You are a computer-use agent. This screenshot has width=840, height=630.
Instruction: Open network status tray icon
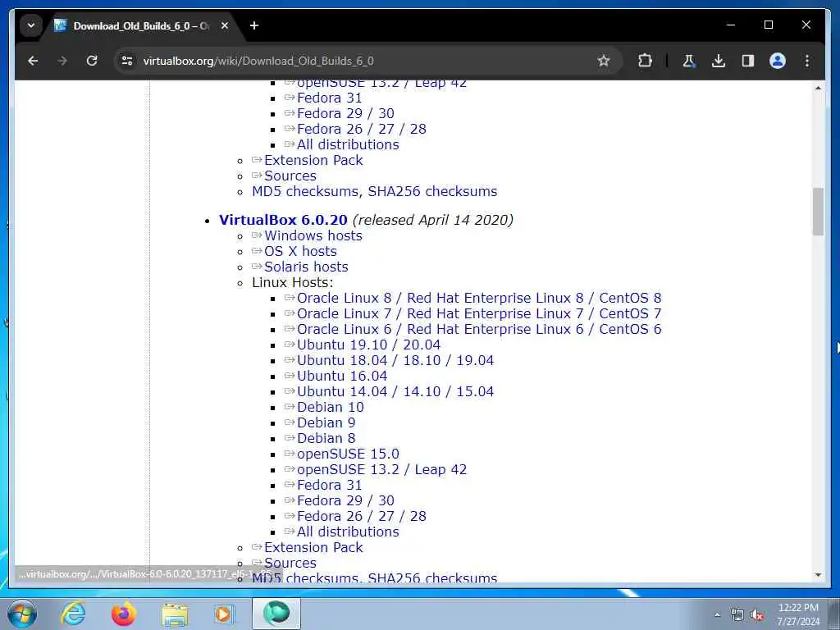click(737, 615)
